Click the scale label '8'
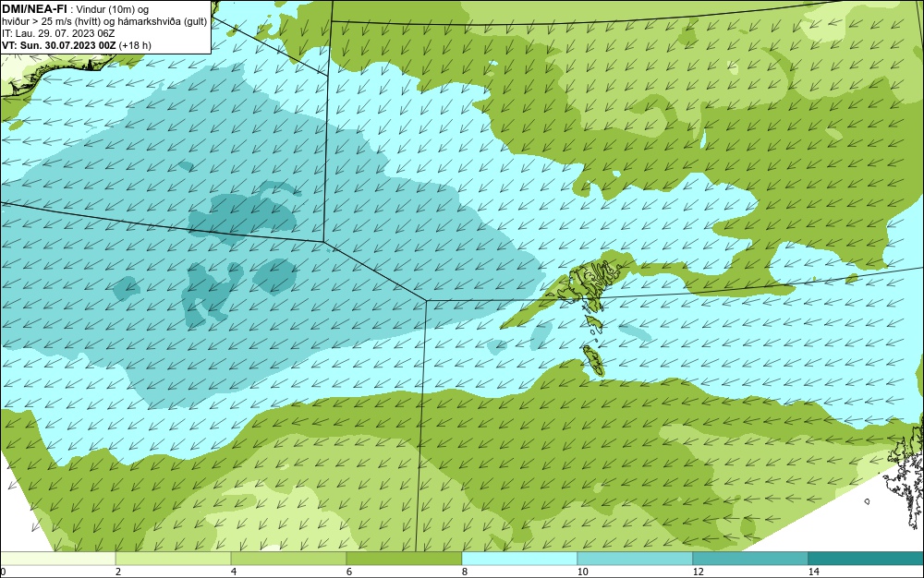 click(465, 572)
